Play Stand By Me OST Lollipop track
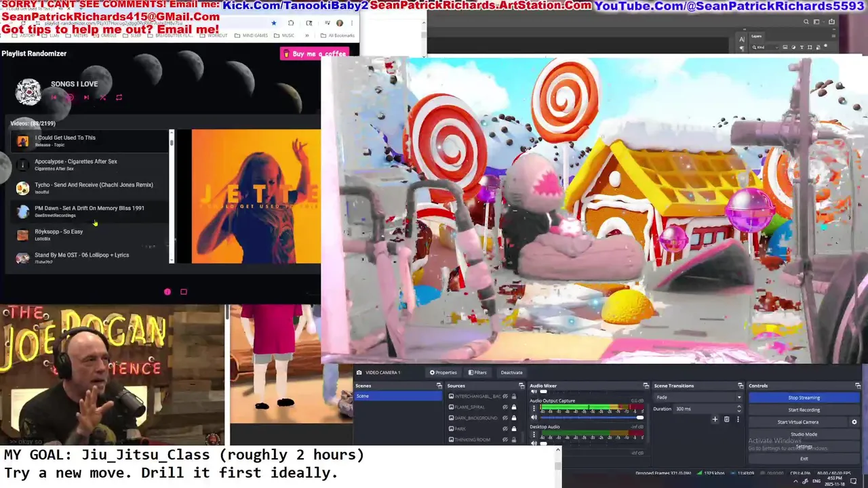This screenshot has width=868, height=488. (x=88, y=257)
